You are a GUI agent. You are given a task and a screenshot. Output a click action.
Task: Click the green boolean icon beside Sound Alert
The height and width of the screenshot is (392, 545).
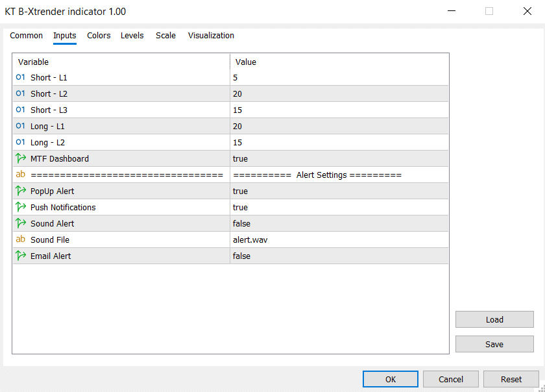click(20, 223)
